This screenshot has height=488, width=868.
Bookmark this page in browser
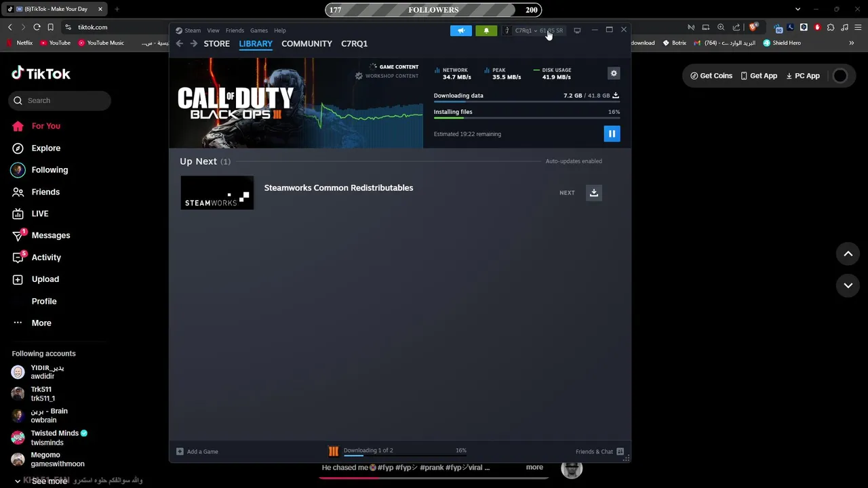click(x=50, y=27)
